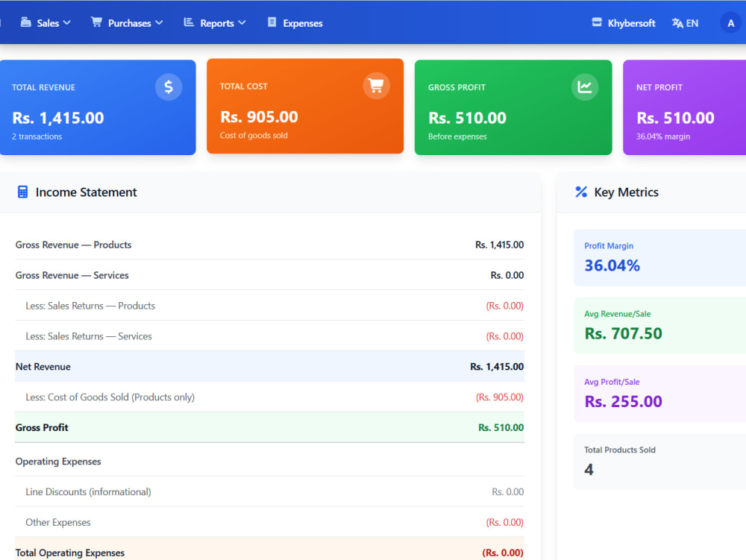The height and width of the screenshot is (560, 746).
Task: Click the language translate icon
Action: point(677,23)
